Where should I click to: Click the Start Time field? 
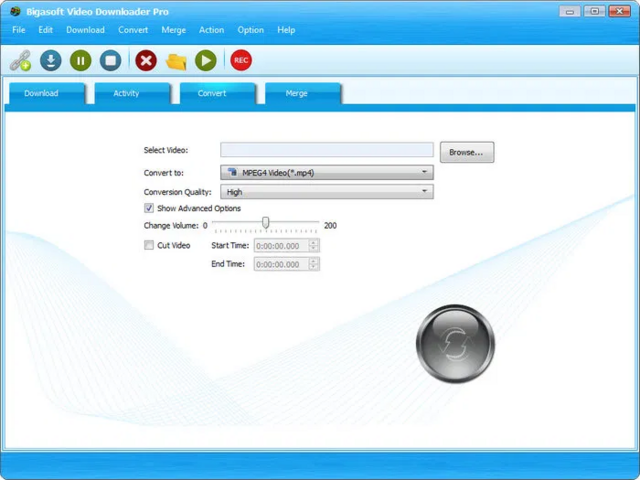pos(282,246)
